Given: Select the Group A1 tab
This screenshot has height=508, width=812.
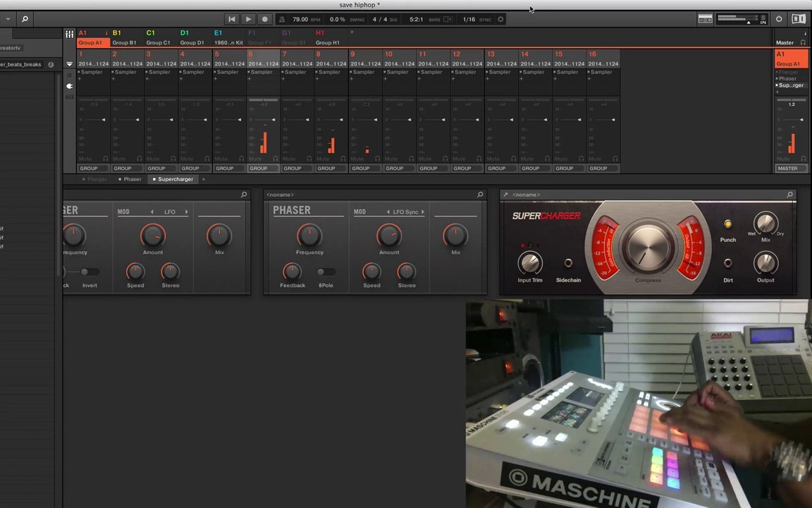Looking at the screenshot, I should pyautogui.click(x=93, y=42).
